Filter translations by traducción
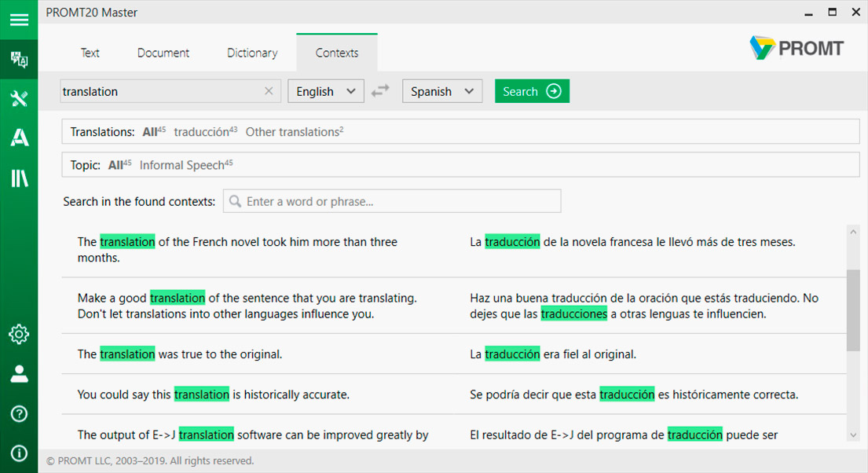 pyautogui.click(x=205, y=132)
